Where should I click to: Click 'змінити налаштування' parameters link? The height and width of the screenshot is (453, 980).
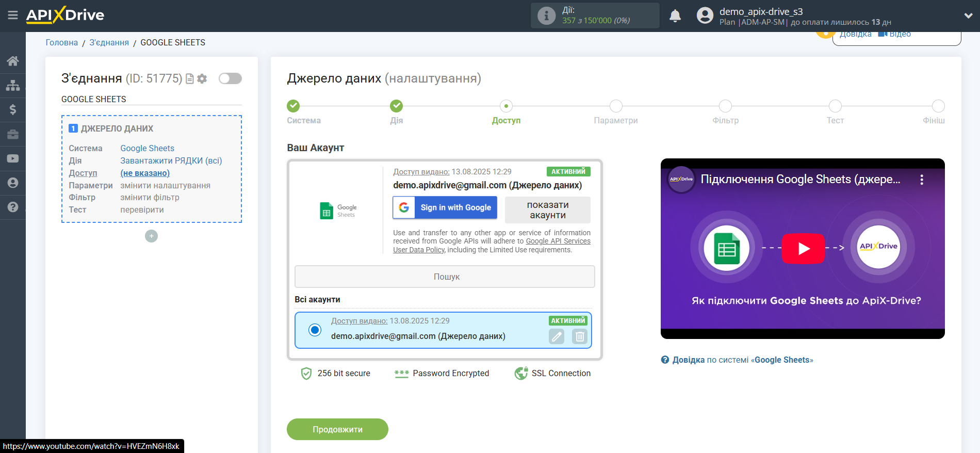[166, 185]
